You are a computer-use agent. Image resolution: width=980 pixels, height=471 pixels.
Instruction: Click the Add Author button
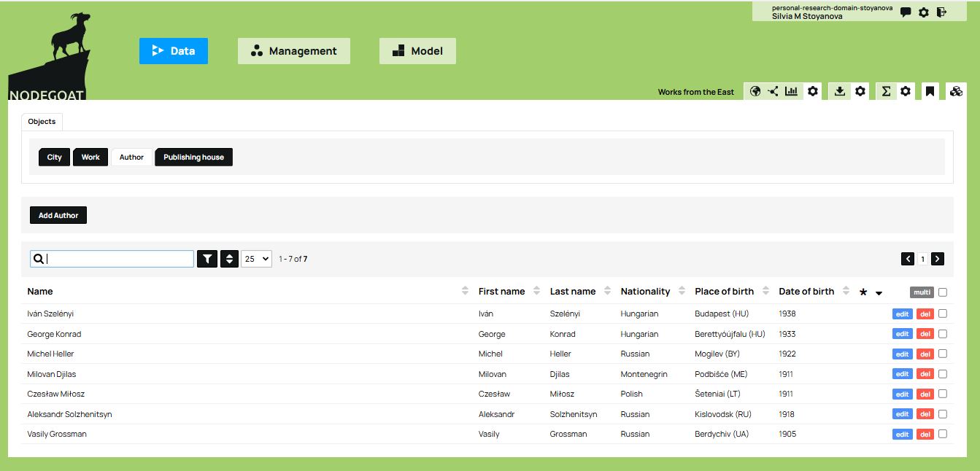58,214
